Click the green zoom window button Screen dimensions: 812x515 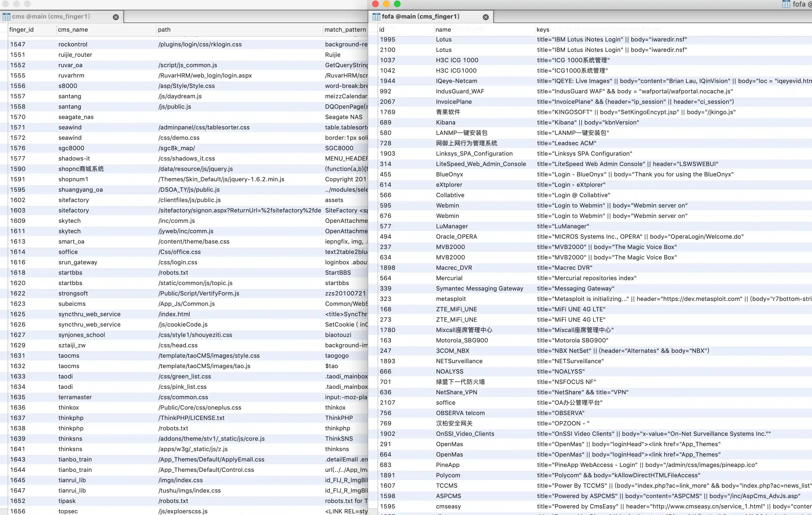(397, 4)
